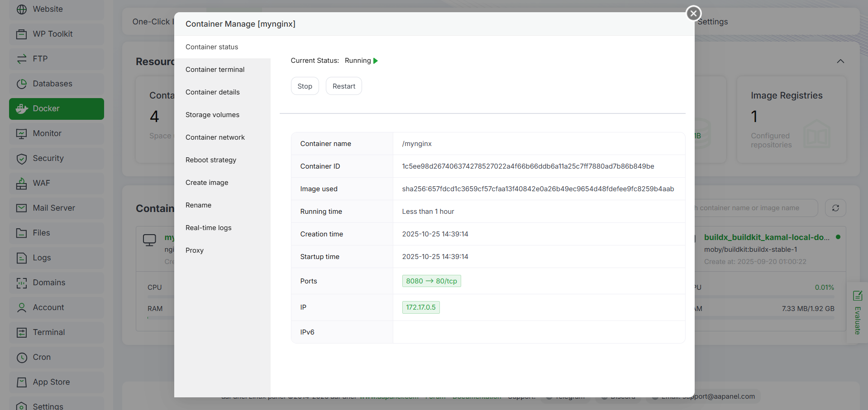This screenshot has height=410, width=868.
Task: Close the Container Manage dialog
Action: click(x=693, y=13)
